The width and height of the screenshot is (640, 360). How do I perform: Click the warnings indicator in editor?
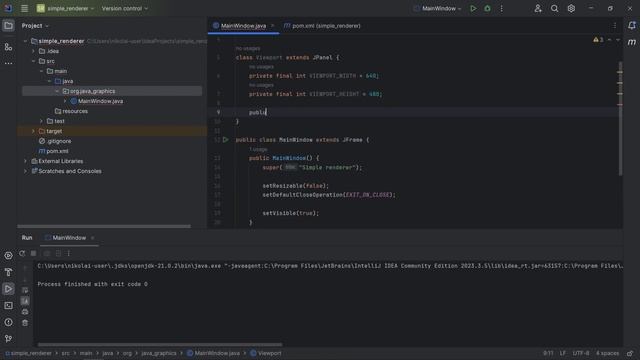tap(598, 40)
